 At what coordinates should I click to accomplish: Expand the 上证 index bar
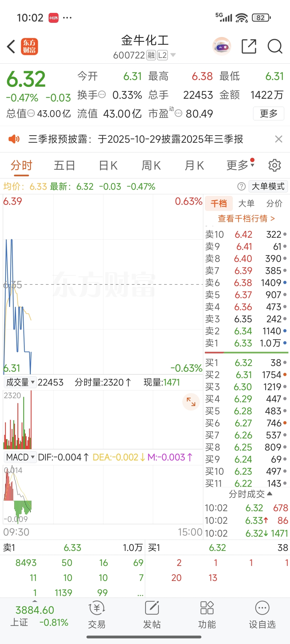(35, 601)
